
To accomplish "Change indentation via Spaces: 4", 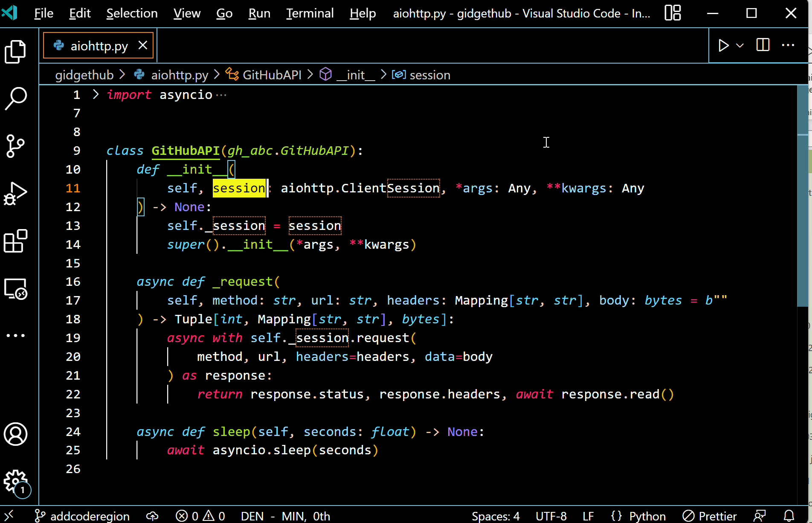I will click(496, 516).
